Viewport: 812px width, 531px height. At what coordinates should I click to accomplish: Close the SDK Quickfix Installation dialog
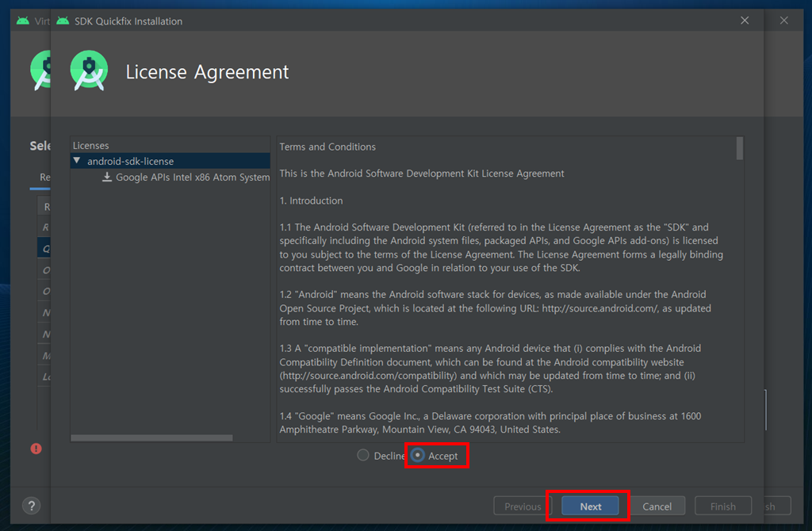coord(745,20)
